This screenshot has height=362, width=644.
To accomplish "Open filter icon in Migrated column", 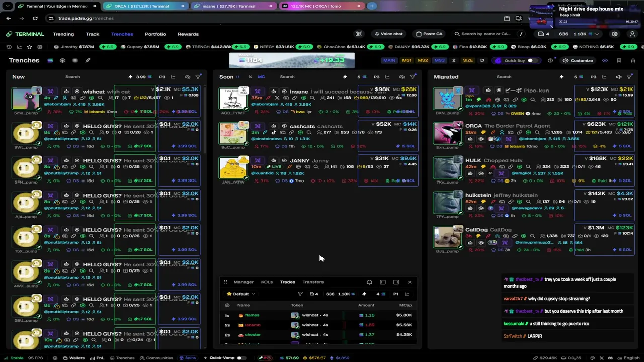I will [x=630, y=77].
